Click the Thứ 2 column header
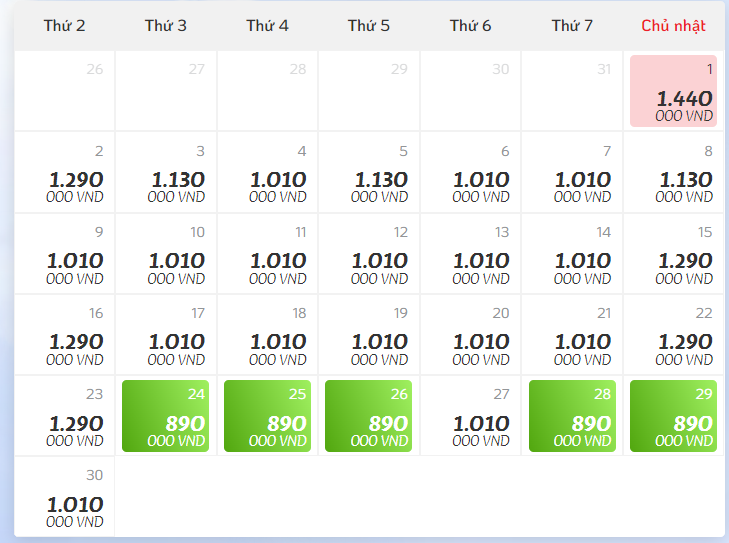The image size is (729, 543). pyautogui.click(x=65, y=26)
